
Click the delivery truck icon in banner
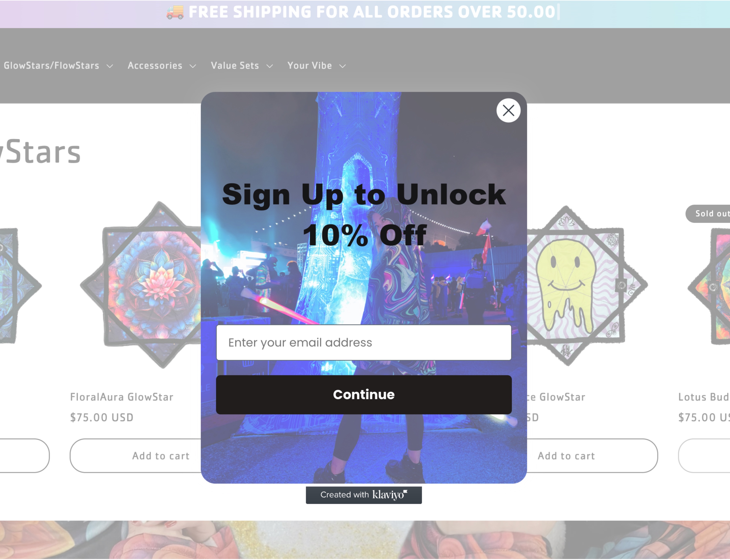coord(175,12)
